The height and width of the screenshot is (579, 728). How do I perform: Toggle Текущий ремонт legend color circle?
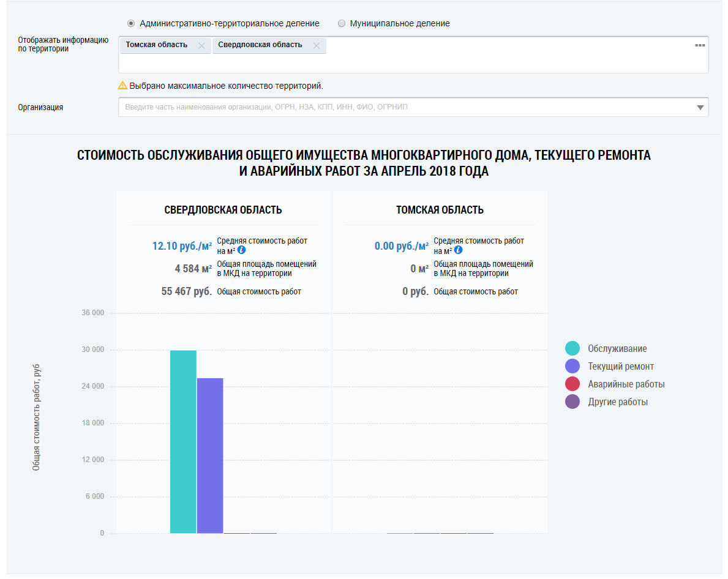point(572,367)
